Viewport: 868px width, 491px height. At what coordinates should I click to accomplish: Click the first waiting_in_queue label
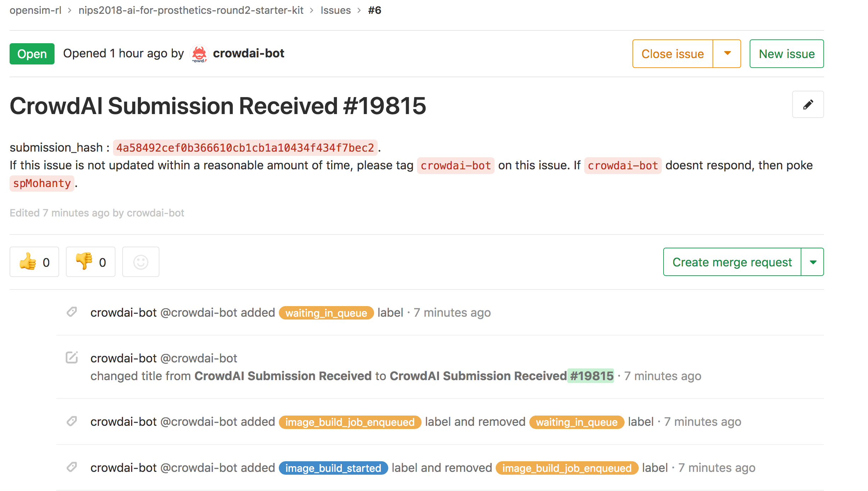tap(326, 313)
